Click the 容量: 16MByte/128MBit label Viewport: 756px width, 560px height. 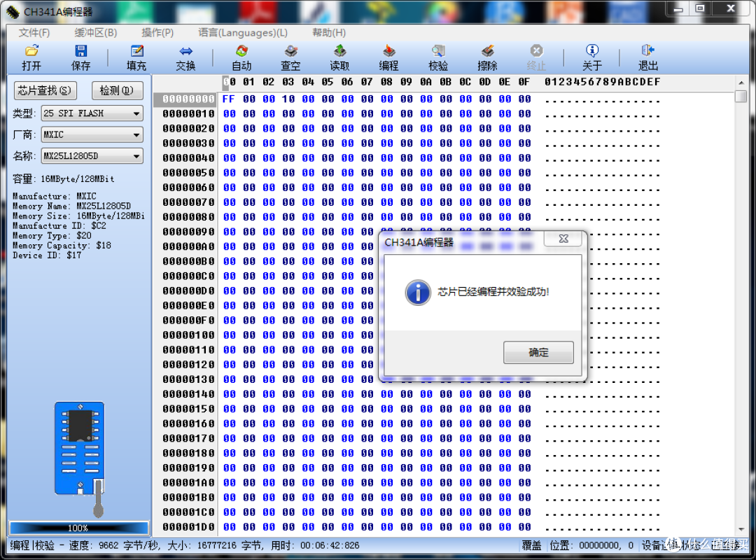tap(64, 179)
